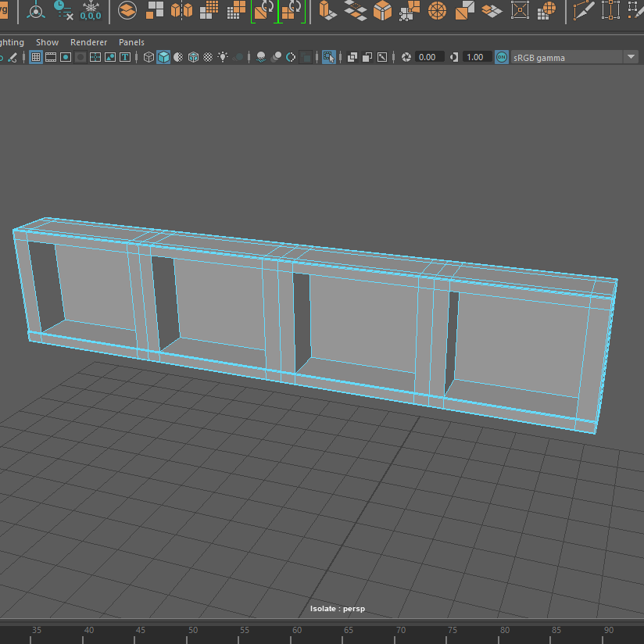Viewport: 644px width, 644px height.
Task: Select the Multi-Cut knife tool
Action: click(582, 10)
